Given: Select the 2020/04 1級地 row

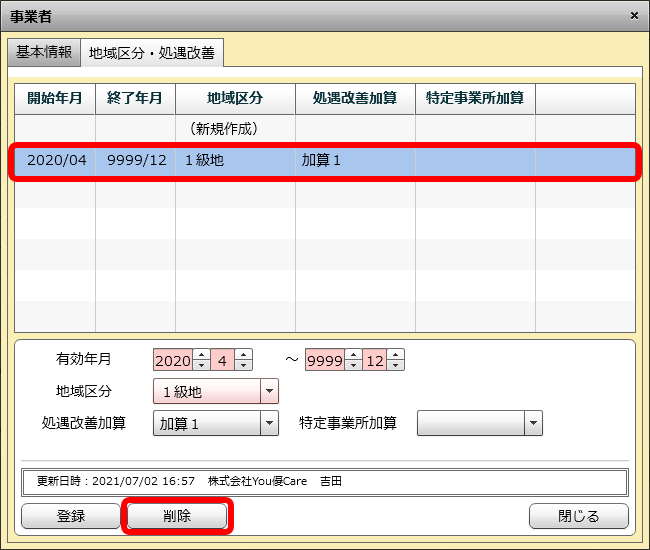Looking at the screenshot, I should [323, 160].
